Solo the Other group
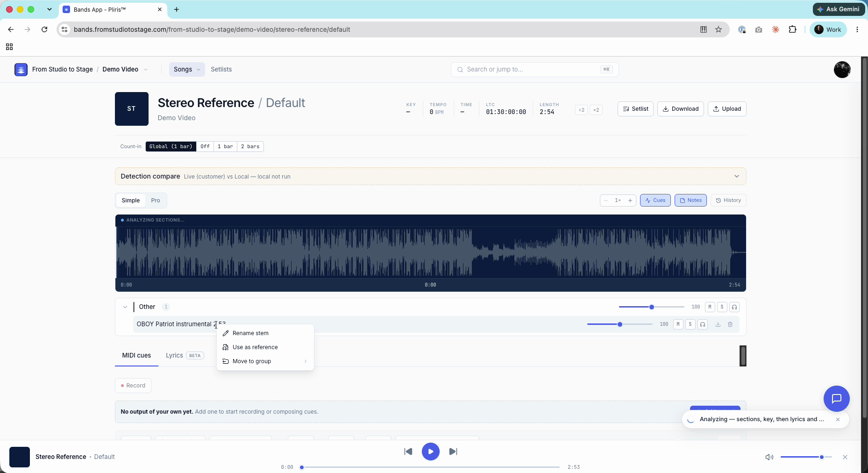Screen dimensions: 868x473 click(722, 307)
